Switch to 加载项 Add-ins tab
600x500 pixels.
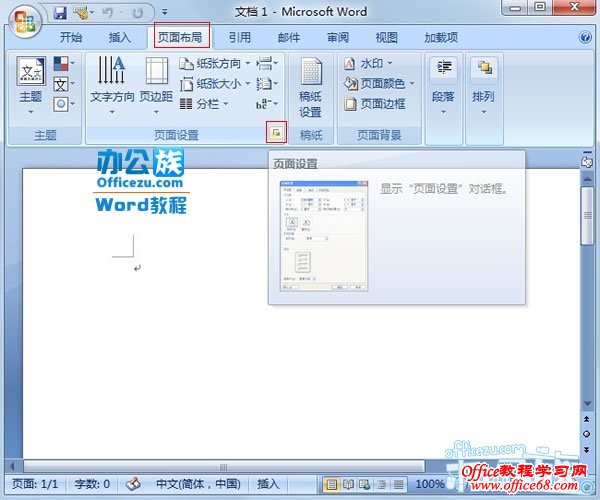click(x=441, y=37)
